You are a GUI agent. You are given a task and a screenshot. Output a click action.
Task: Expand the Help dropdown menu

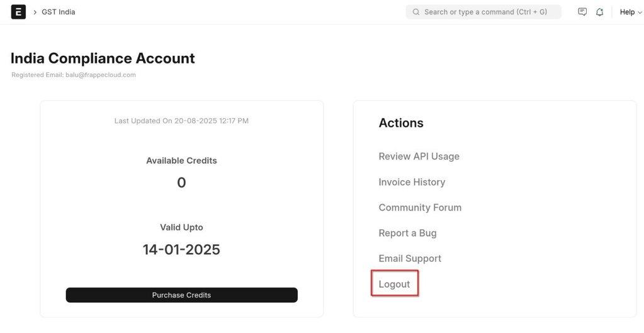tap(631, 12)
